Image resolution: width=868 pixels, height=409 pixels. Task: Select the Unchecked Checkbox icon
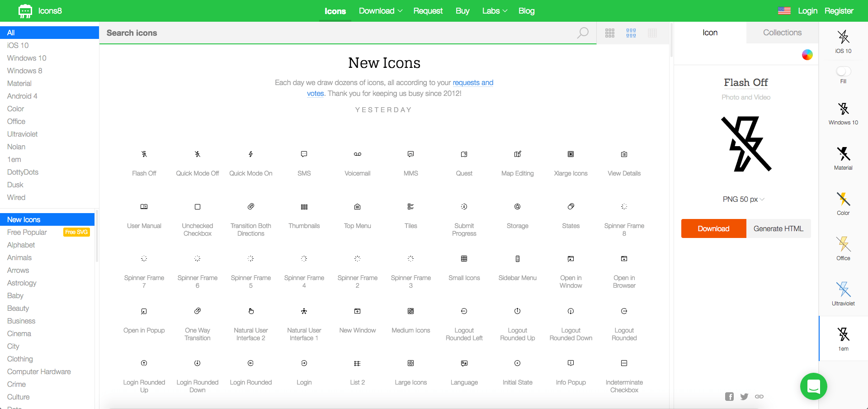point(198,207)
